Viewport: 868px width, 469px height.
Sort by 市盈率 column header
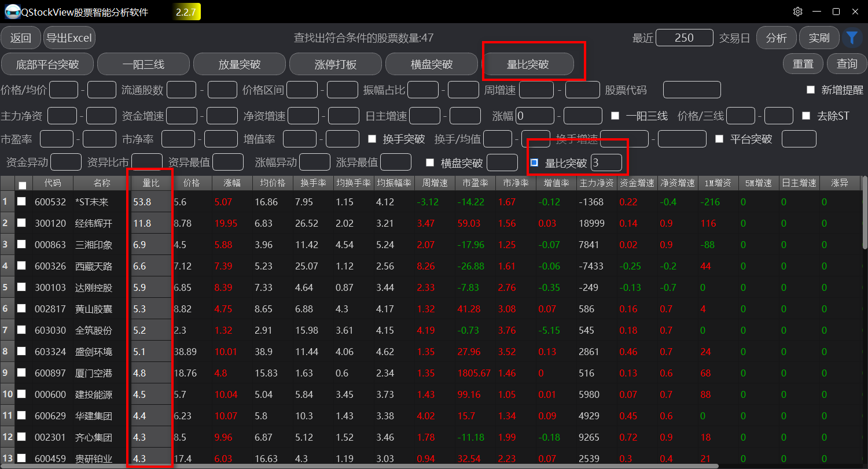(x=475, y=183)
